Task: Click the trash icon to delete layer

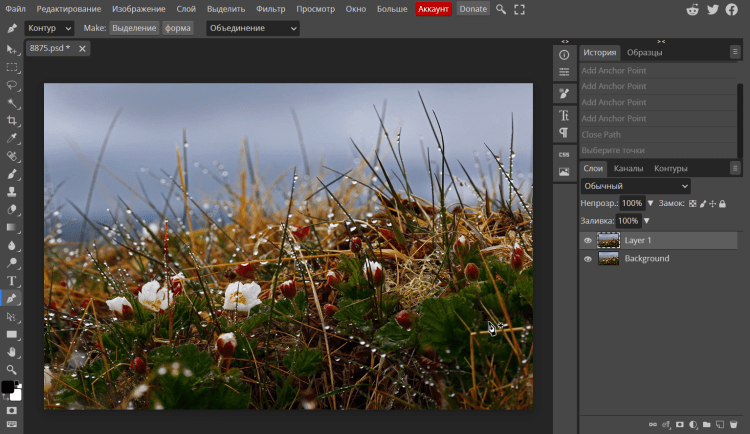Action: 734,424
